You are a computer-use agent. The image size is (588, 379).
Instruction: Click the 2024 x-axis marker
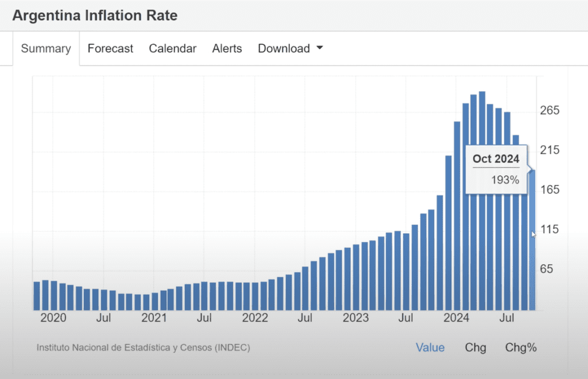(x=457, y=318)
